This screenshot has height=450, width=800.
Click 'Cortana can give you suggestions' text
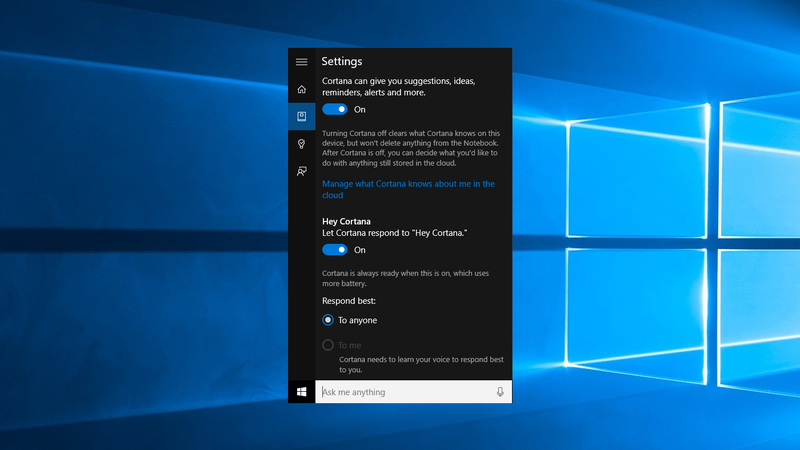398,87
